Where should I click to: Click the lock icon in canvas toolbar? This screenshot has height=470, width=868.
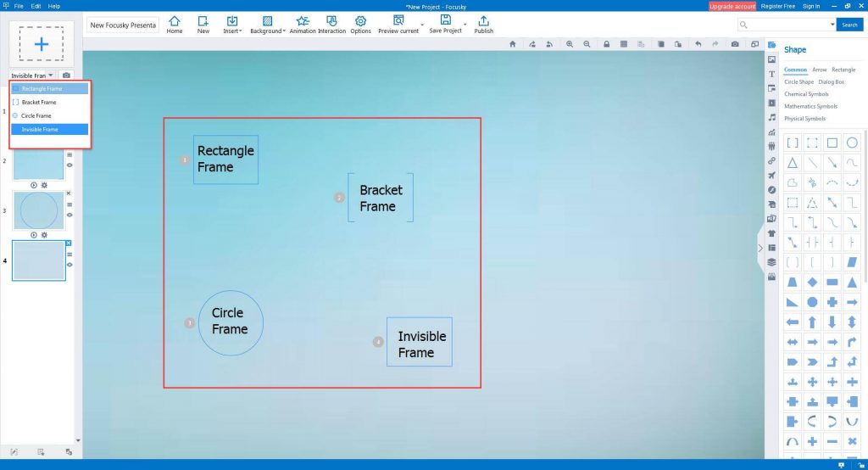(x=607, y=44)
